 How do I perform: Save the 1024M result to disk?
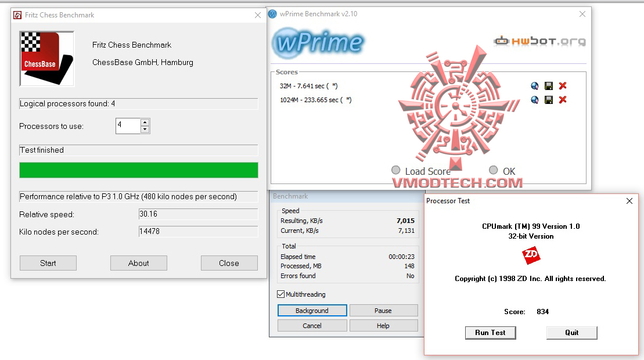click(548, 99)
